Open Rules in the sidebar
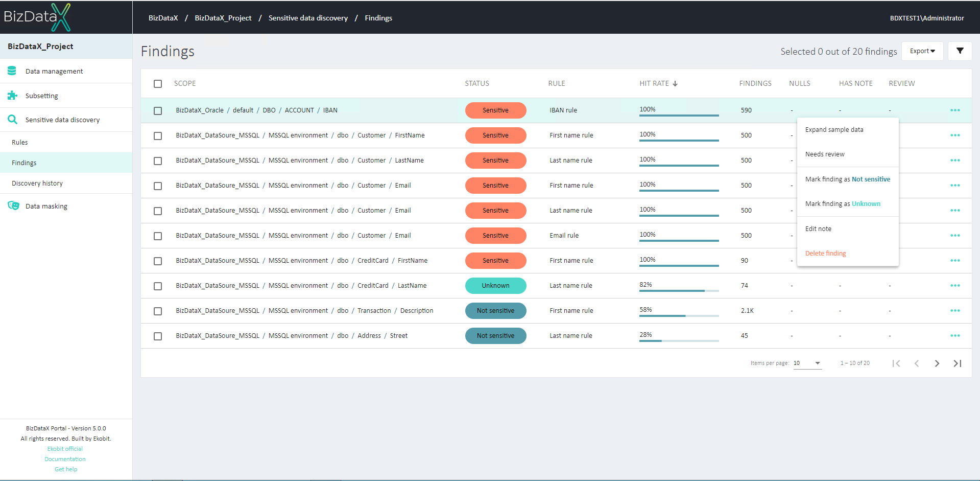The width and height of the screenshot is (980, 481). (x=66, y=142)
